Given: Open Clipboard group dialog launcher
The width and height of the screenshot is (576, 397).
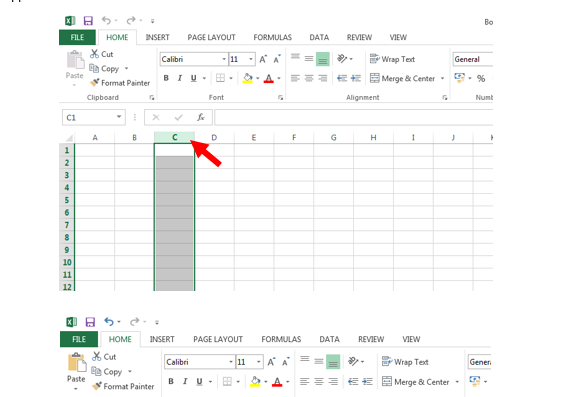Looking at the screenshot, I should (152, 98).
